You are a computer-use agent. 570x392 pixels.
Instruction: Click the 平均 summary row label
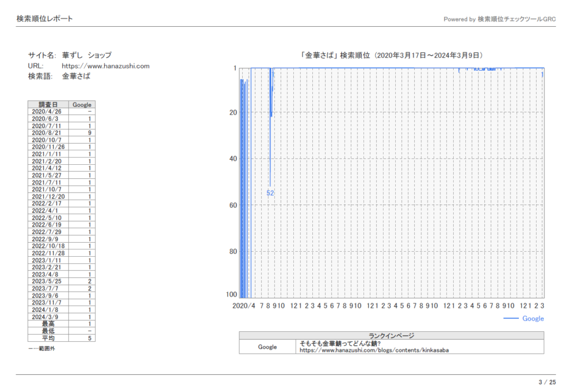pyautogui.click(x=48, y=338)
